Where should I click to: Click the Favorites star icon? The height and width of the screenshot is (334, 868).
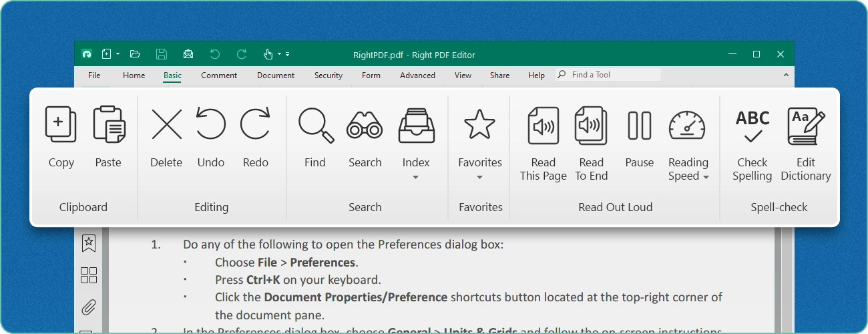479,124
